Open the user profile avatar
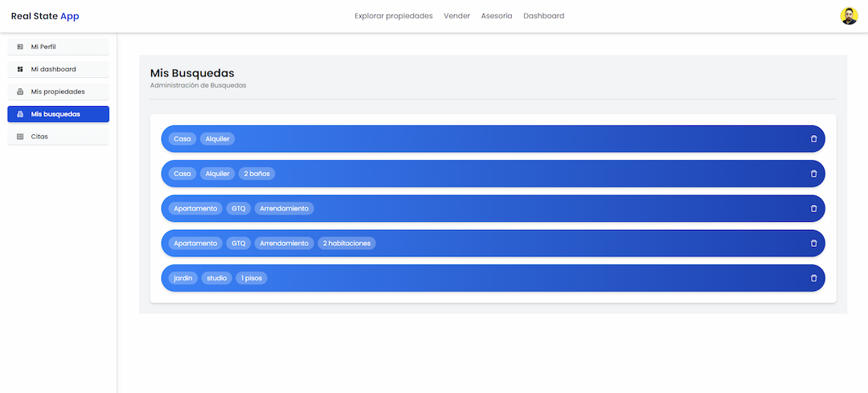This screenshot has width=868, height=393. coord(849,16)
